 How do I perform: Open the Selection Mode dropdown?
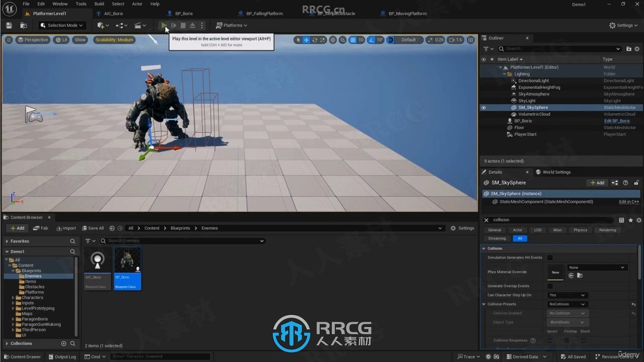[x=62, y=25]
